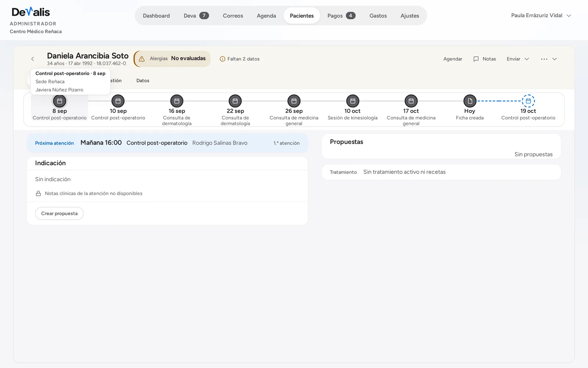Open the three-dots more options menu
Viewport: 588px width, 368px height.
544,59
